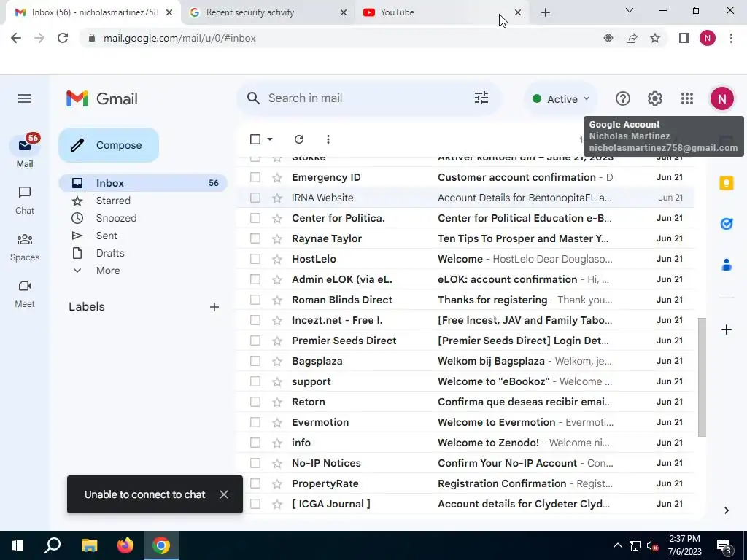Open Meet in the left sidebar
Viewport: 747px width, 560px height.
[x=25, y=294]
